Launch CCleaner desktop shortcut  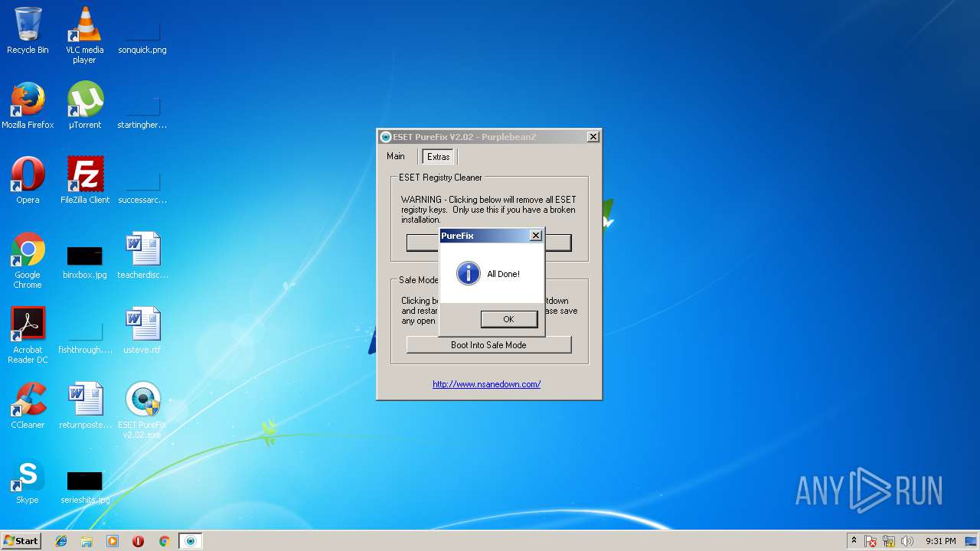28,406
